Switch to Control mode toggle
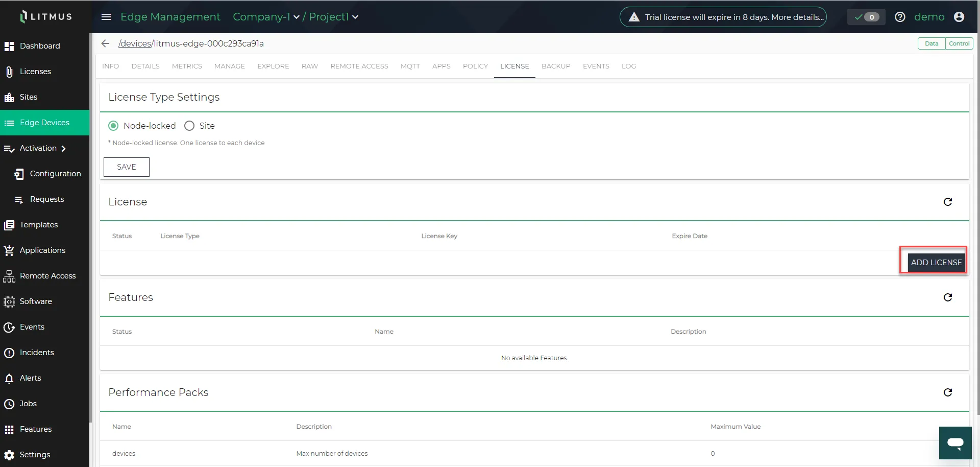980x467 pixels. pos(959,43)
